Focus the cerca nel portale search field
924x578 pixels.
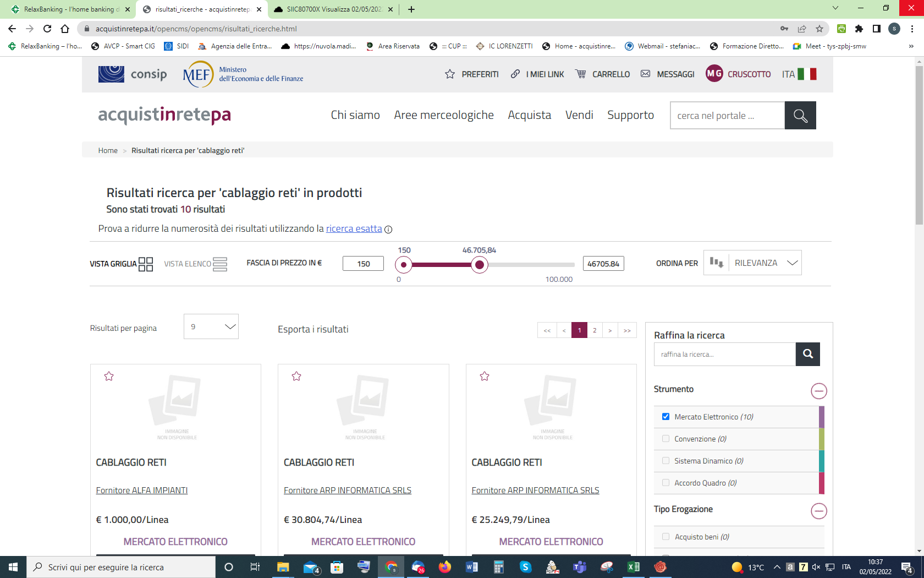click(727, 116)
